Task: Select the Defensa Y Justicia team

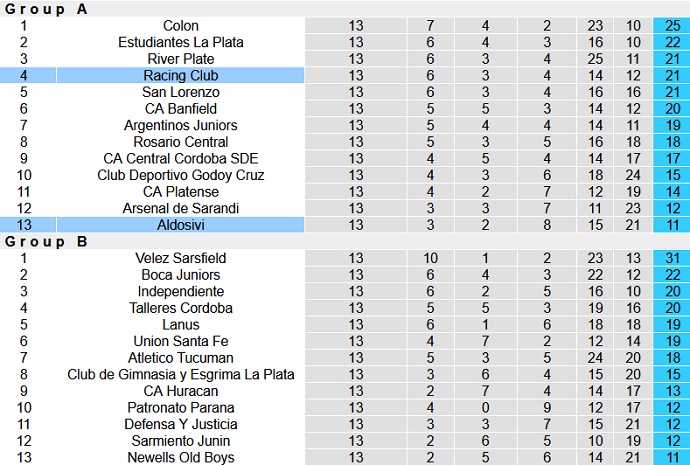Action: [180, 424]
